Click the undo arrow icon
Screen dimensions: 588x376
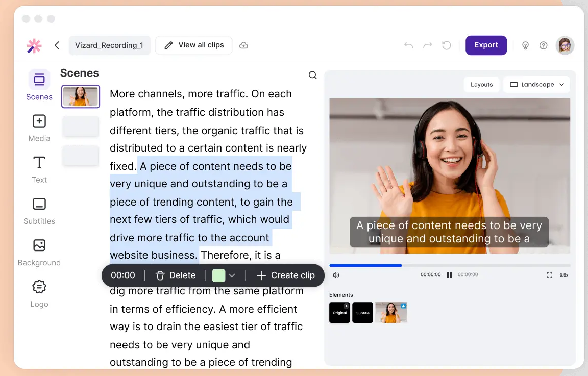click(x=408, y=45)
